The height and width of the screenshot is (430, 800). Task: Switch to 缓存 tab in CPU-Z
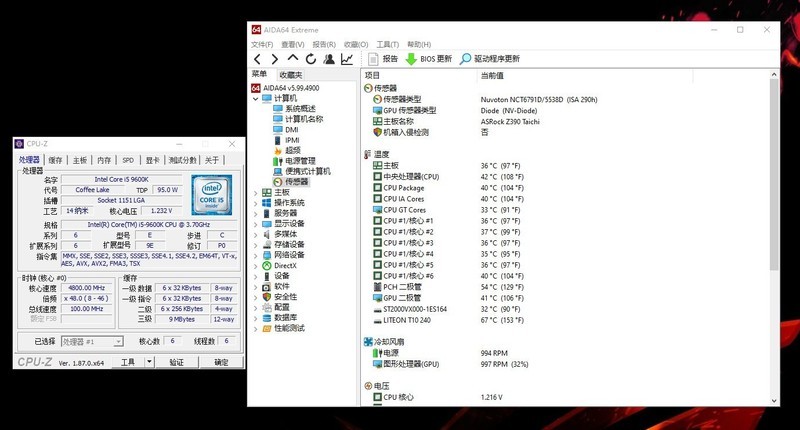click(55, 160)
